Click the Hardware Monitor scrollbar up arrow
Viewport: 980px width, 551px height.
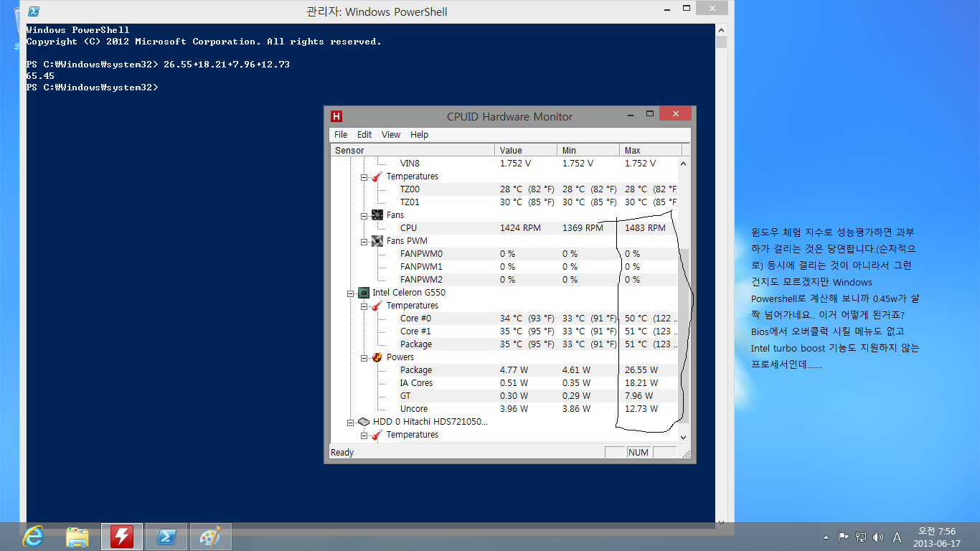click(683, 164)
